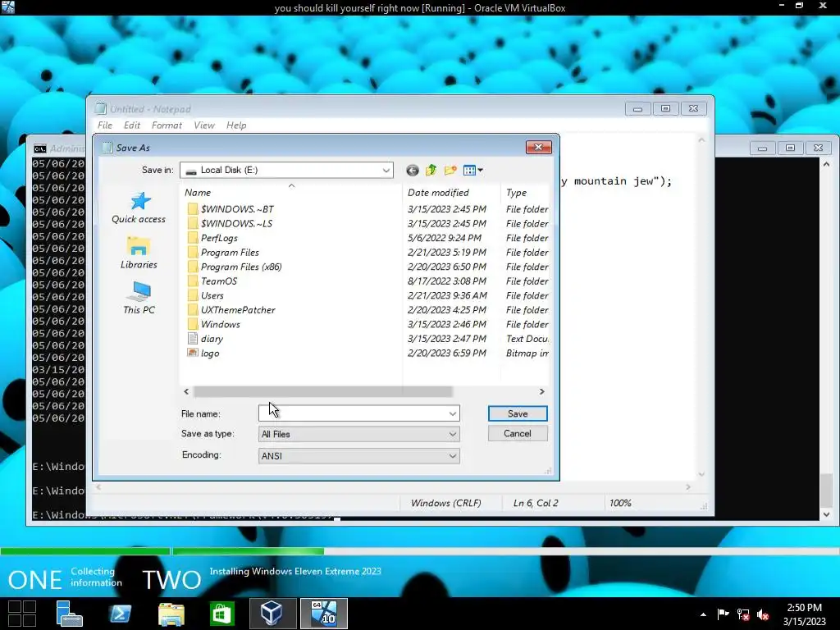The height and width of the screenshot is (630, 840).
Task: Click the Start button on taskbar
Action: (x=22, y=614)
